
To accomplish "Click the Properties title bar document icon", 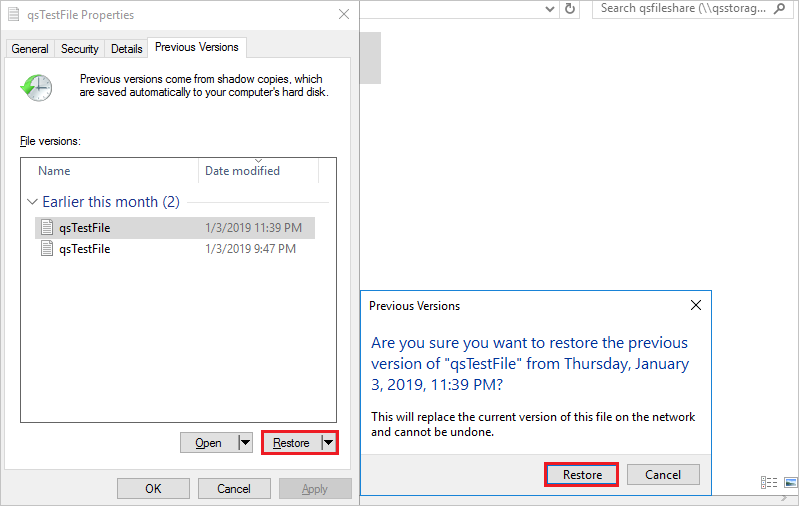I will tap(14, 14).
